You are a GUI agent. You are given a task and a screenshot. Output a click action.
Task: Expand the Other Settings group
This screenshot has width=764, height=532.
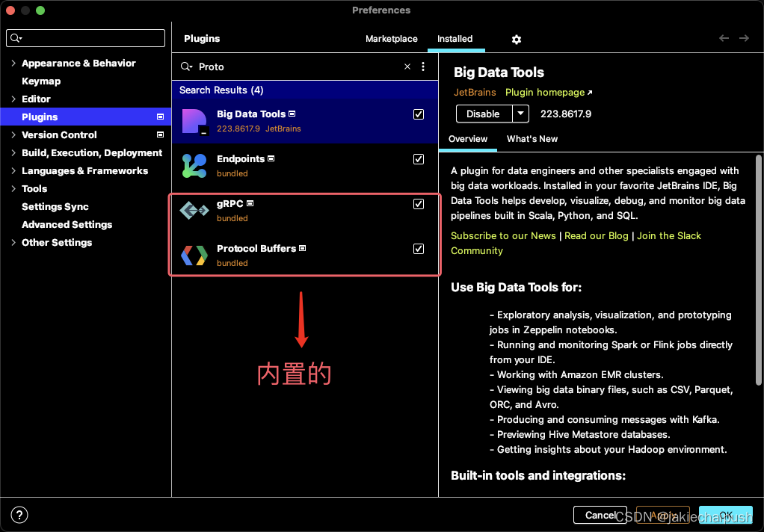[x=13, y=243]
